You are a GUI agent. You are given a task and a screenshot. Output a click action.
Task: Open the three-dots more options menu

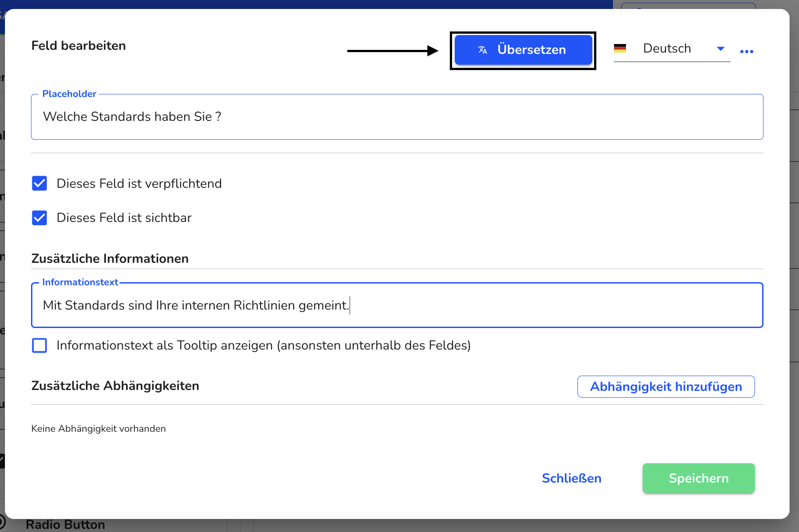coord(746,51)
